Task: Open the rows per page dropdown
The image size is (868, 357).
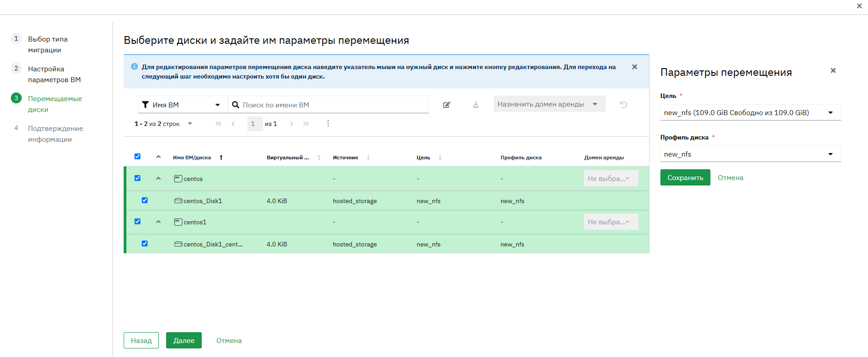Action: point(190,124)
